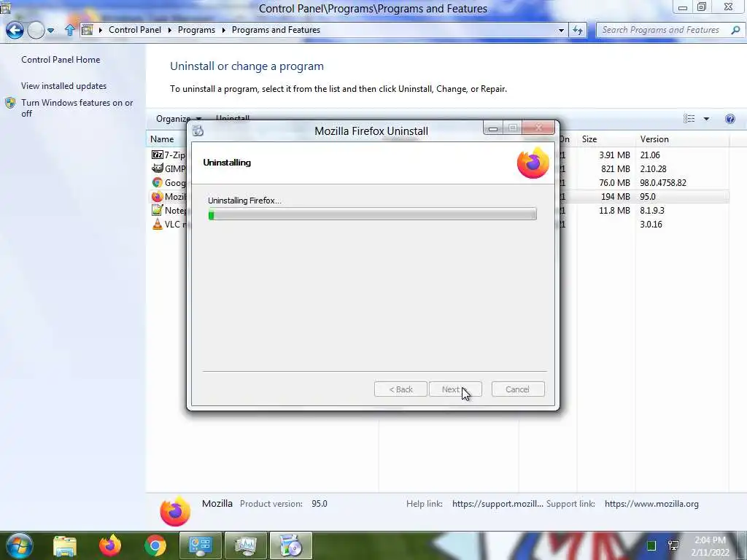Click the 3.91 MB size cell
747x560 pixels.
click(x=614, y=155)
